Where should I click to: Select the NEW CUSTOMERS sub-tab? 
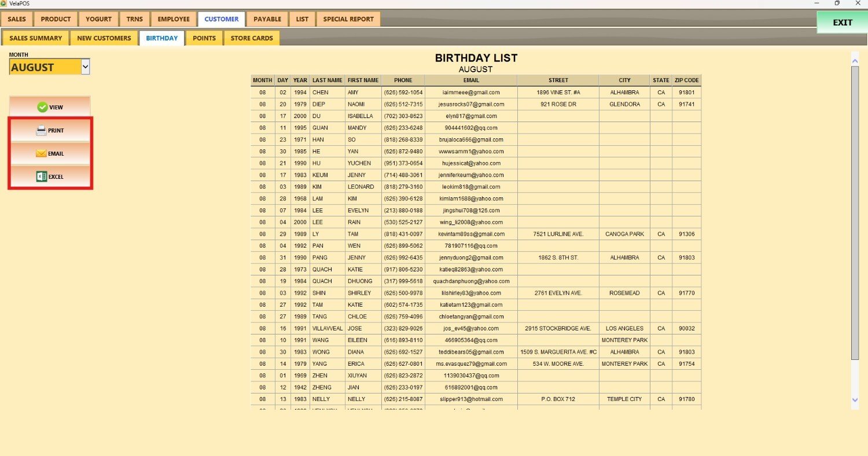click(104, 38)
